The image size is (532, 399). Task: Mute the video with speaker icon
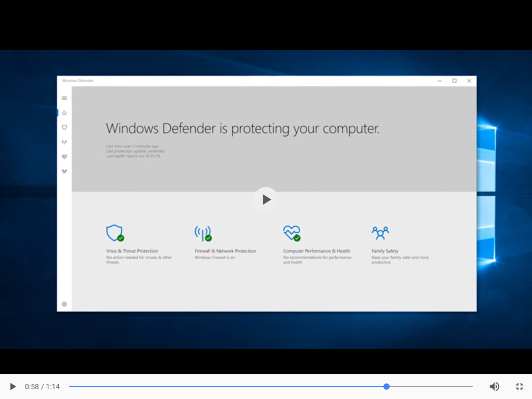tap(495, 387)
